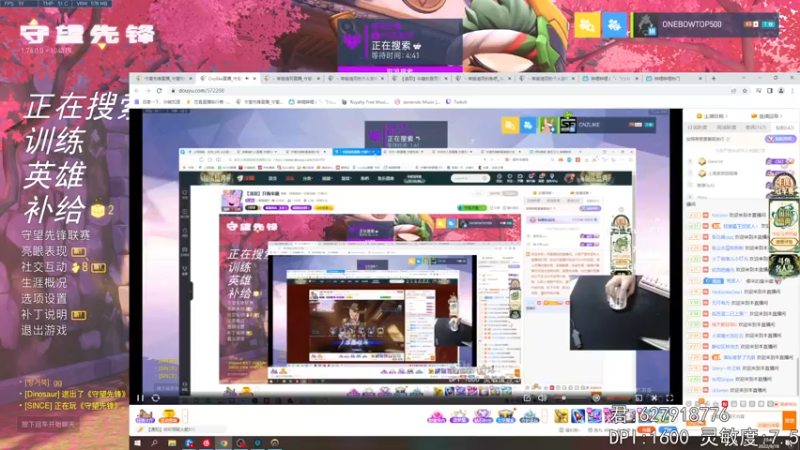Click the Overwatch chat input box
This screenshot has height=450, width=800.
click(x=48, y=424)
